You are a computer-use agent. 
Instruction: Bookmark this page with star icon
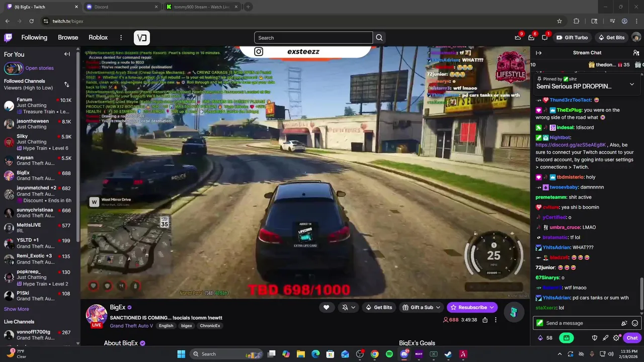pyautogui.click(x=559, y=21)
